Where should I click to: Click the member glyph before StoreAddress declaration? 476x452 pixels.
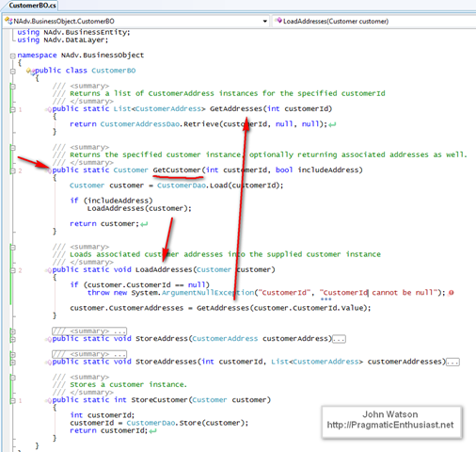49,339
